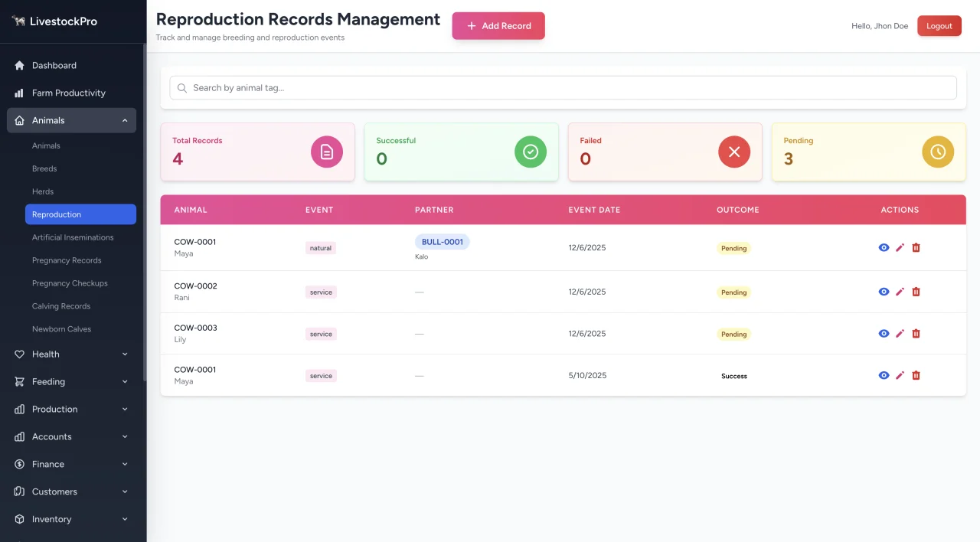Open the Herds submenu item
This screenshot has width=980, height=542.
click(x=80, y=191)
